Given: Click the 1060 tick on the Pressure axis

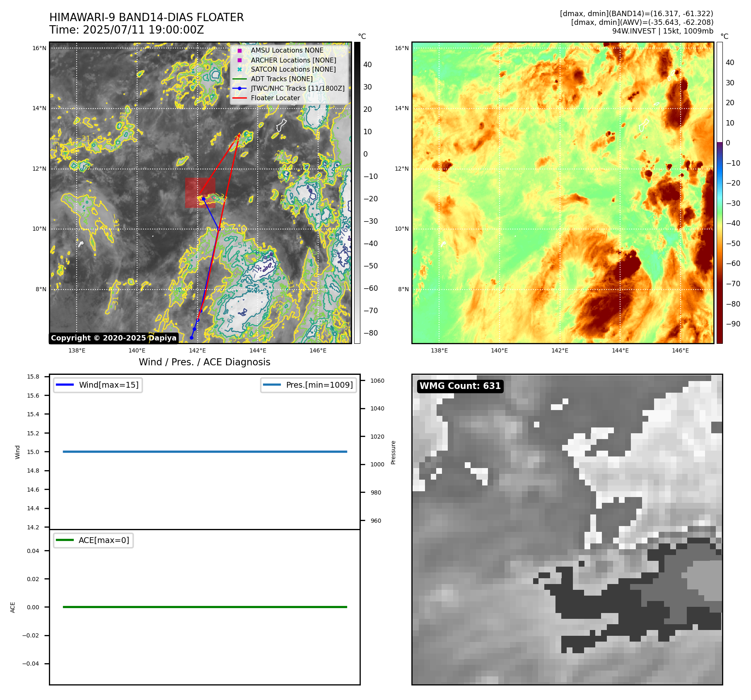Looking at the screenshot, I should (x=377, y=381).
